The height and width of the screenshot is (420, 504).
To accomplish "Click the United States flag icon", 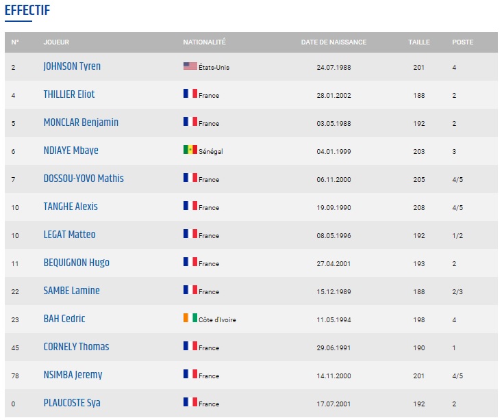I will click(190, 66).
